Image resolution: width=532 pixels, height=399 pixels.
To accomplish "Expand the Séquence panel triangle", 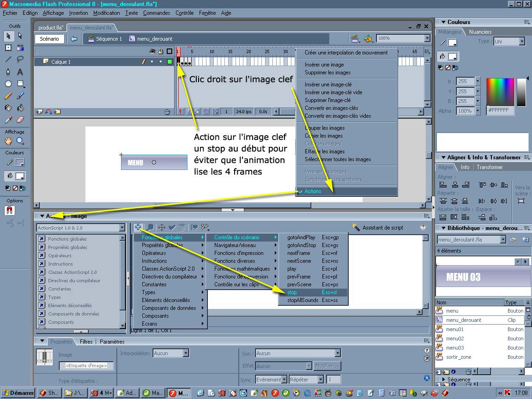I will [x=443, y=379].
